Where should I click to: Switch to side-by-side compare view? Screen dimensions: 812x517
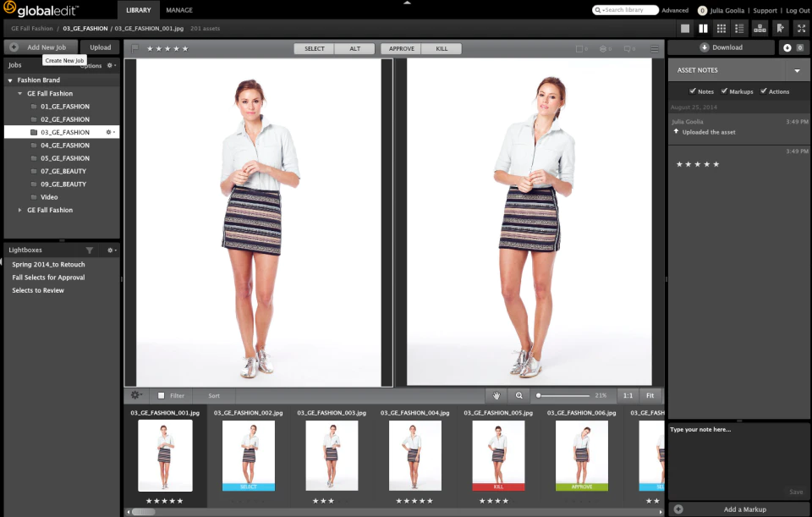703,29
